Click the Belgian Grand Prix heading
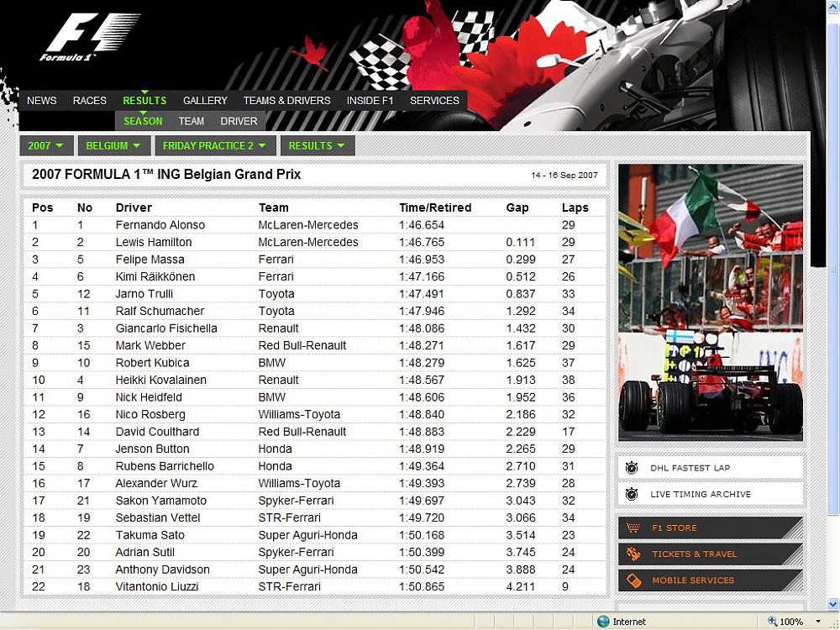Screen dimensions: 840x630 166,174
